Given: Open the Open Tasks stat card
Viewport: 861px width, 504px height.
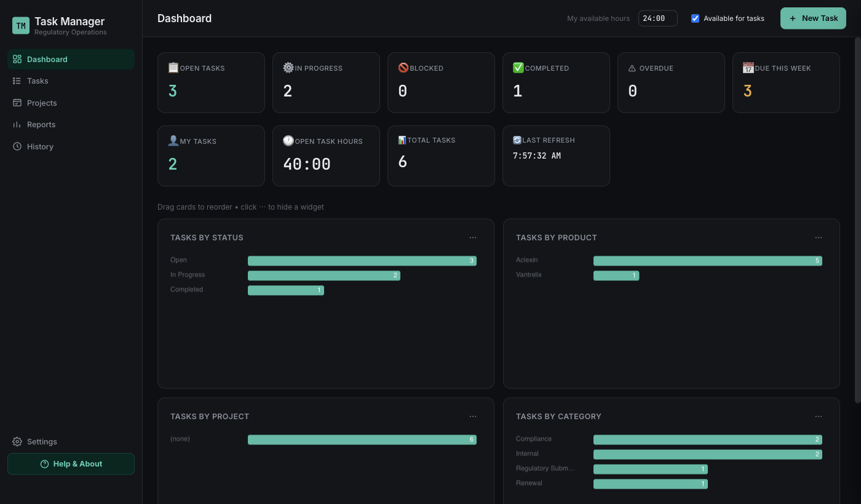Looking at the screenshot, I should [211, 82].
